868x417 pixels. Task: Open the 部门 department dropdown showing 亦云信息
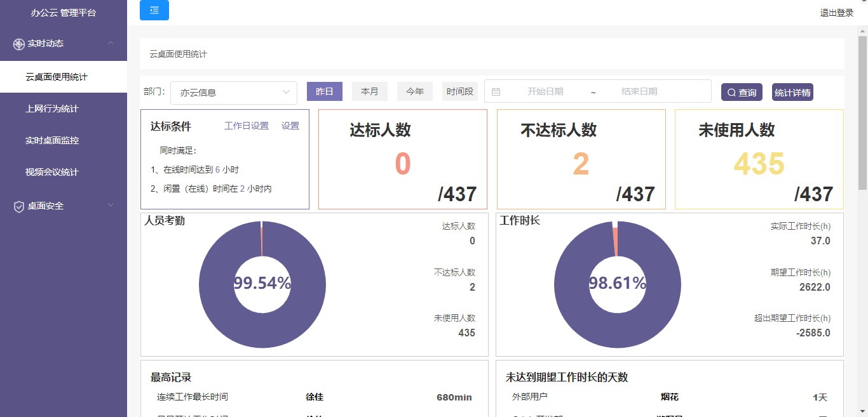coord(233,92)
